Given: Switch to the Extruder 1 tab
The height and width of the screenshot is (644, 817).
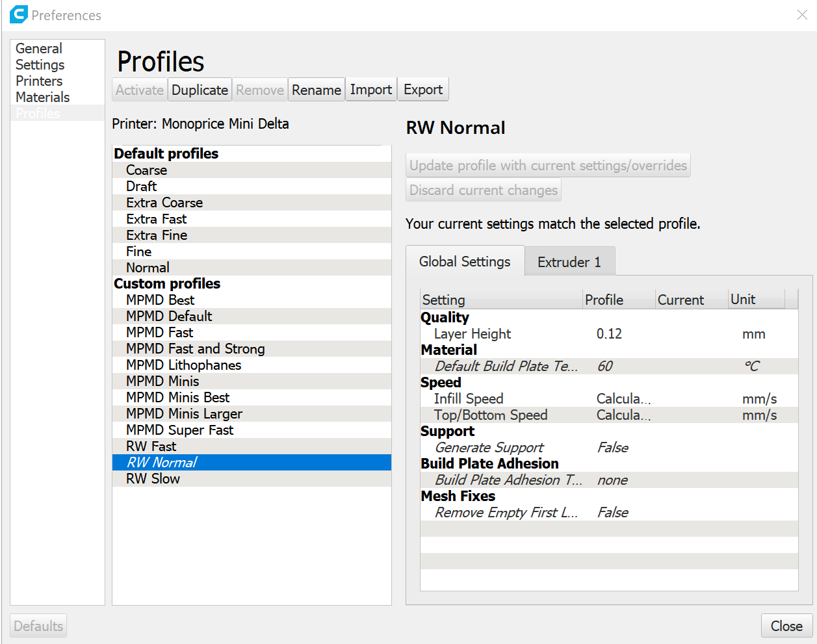Looking at the screenshot, I should click(x=569, y=262).
